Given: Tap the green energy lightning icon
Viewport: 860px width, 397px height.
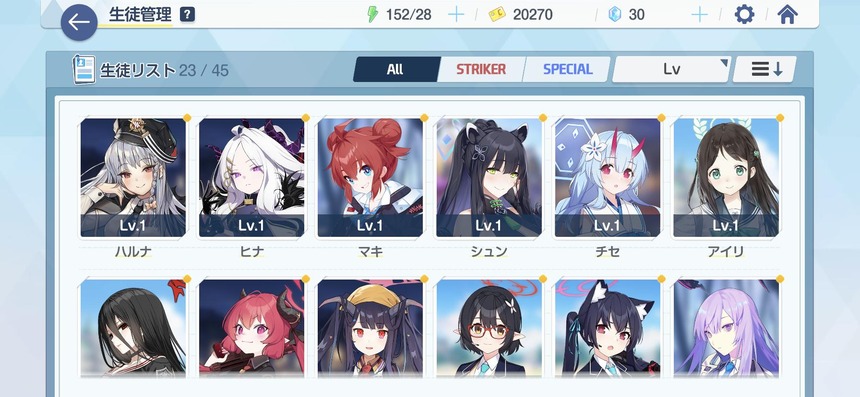Looking at the screenshot, I should point(372,14).
